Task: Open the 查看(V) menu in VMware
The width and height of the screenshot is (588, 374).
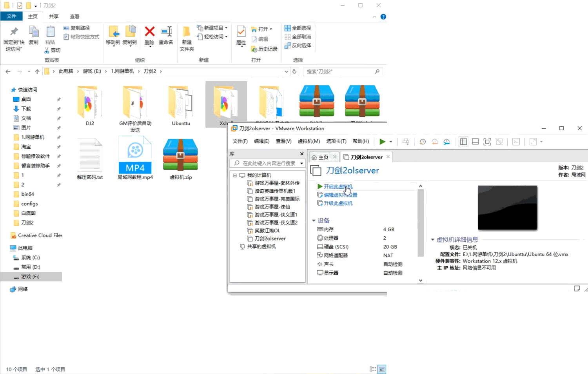Action: point(283,141)
